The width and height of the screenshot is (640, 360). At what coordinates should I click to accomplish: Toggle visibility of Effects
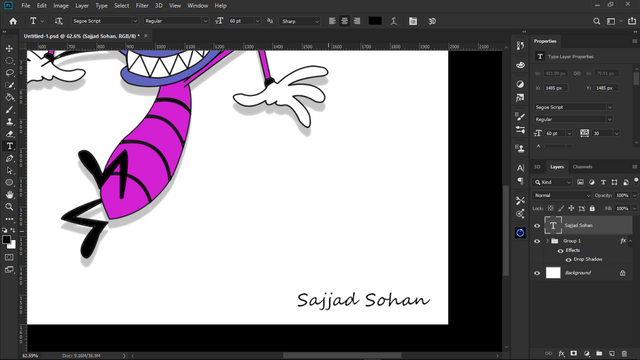(560, 251)
